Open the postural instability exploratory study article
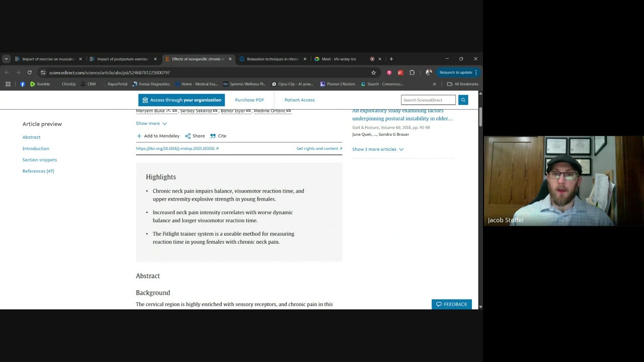Screen dimensions: 644x362 [403, 115]
